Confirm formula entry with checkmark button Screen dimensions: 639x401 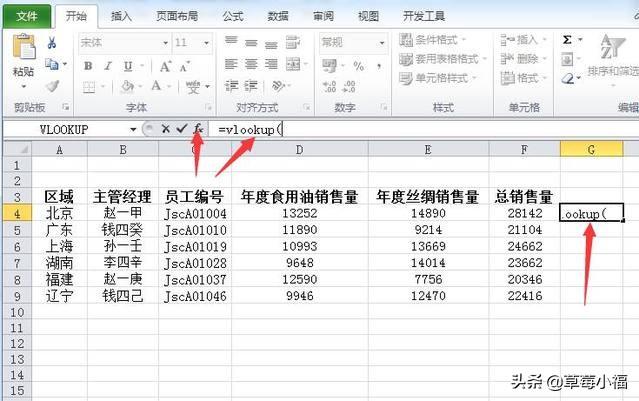coord(181,129)
